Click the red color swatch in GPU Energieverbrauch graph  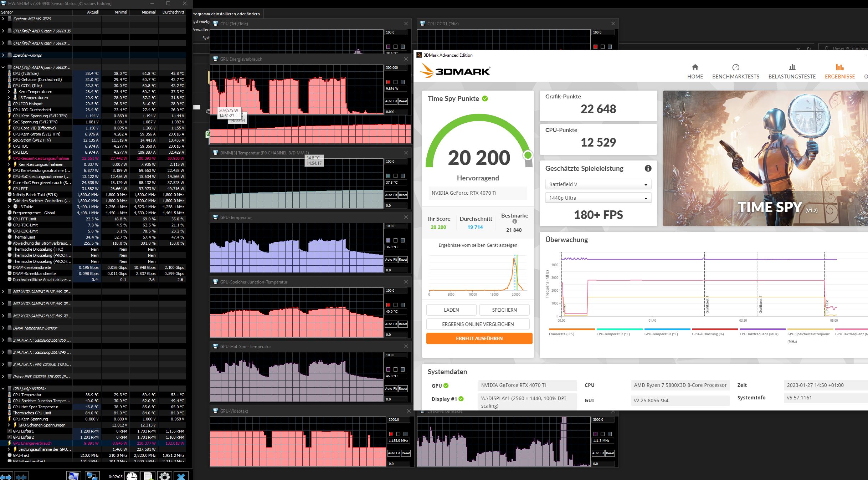pyautogui.click(x=388, y=82)
